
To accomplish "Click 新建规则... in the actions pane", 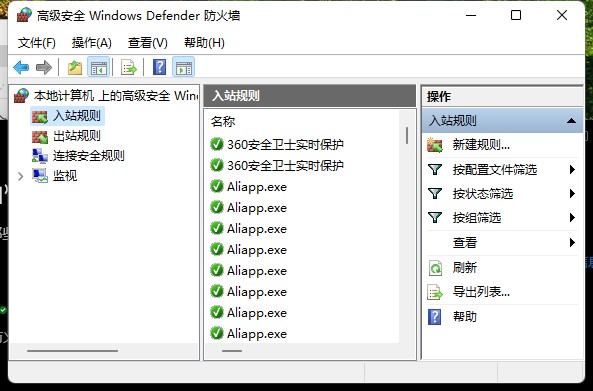I will coord(481,145).
